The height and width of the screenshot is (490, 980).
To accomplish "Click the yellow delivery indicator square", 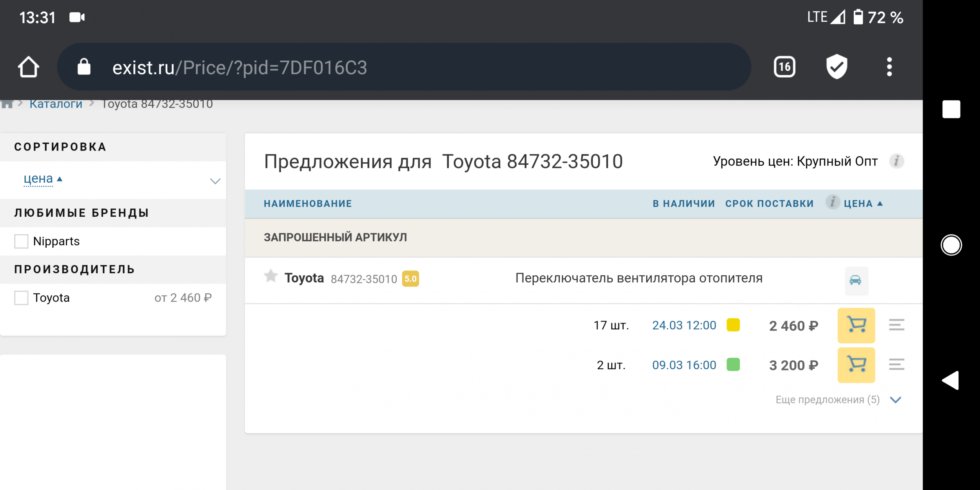I will click(x=733, y=325).
